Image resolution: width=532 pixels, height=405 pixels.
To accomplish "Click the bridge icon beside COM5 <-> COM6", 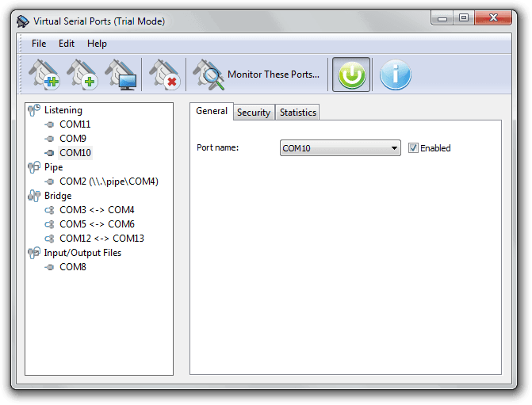I will [x=49, y=224].
